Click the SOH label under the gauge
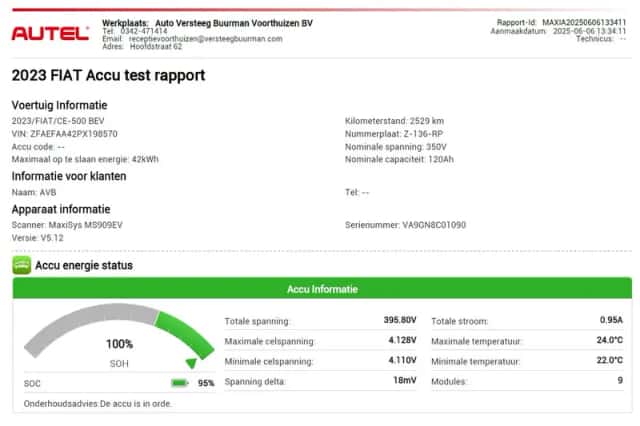 pos(119,364)
